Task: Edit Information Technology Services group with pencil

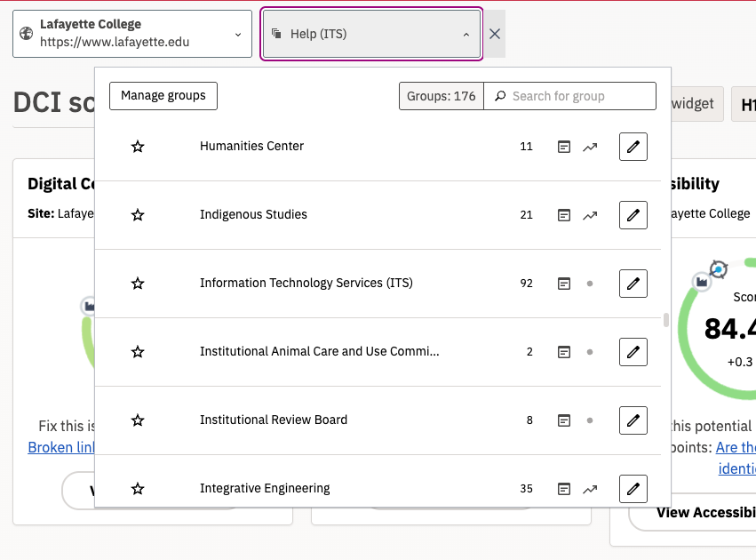Action: tap(633, 284)
